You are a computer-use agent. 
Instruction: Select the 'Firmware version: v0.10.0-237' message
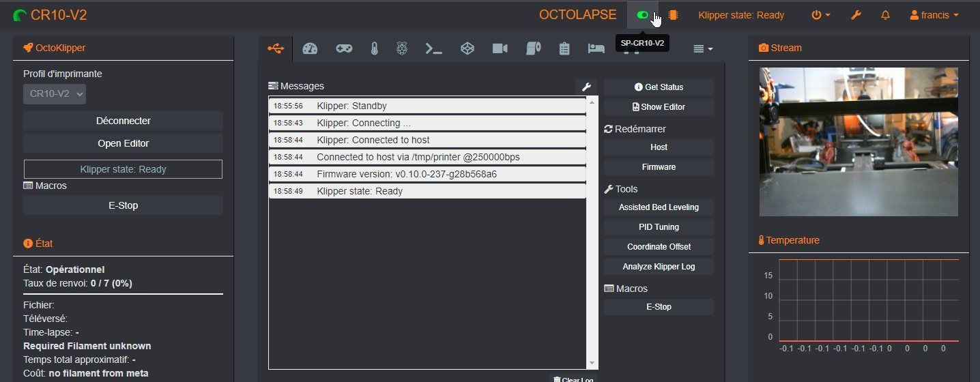pyautogui.click(x=427, y=174)
